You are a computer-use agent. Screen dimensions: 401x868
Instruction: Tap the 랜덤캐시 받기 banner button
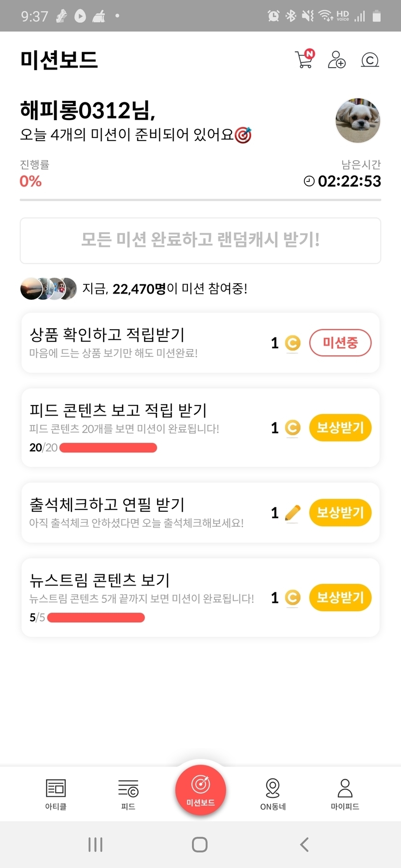(x=200, y=240)
